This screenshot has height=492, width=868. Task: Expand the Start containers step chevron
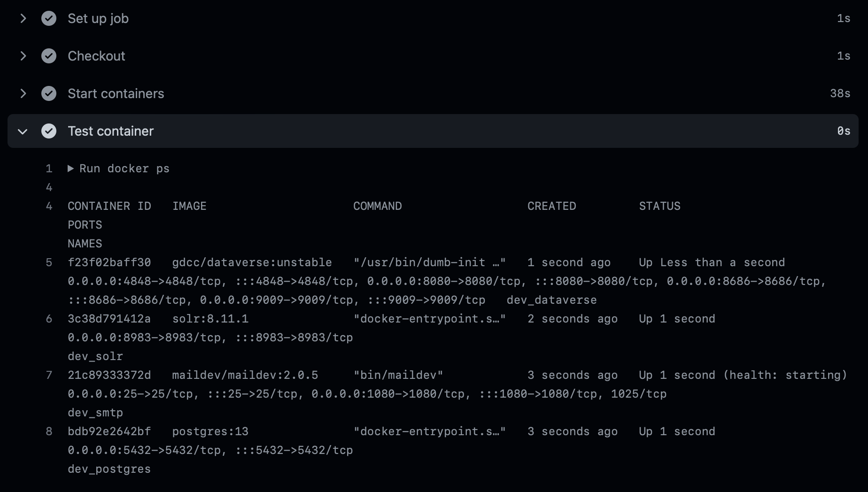23,93
